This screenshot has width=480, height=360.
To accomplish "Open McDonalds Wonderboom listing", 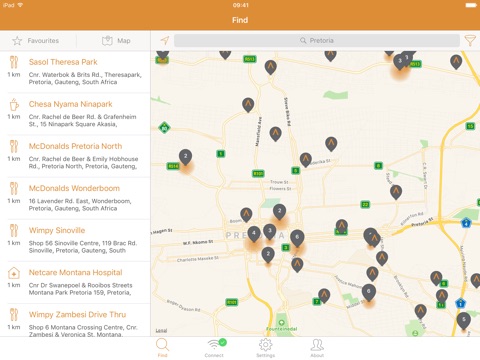I will [x=75, y=198].
